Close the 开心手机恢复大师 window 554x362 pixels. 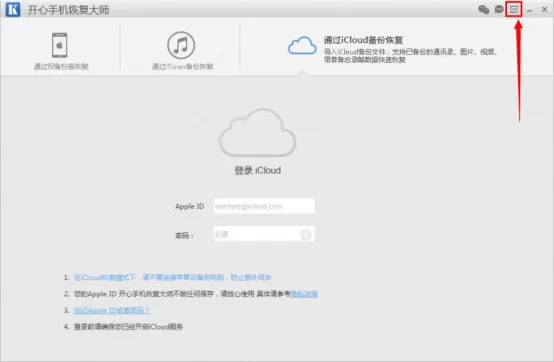coord(544,10)
